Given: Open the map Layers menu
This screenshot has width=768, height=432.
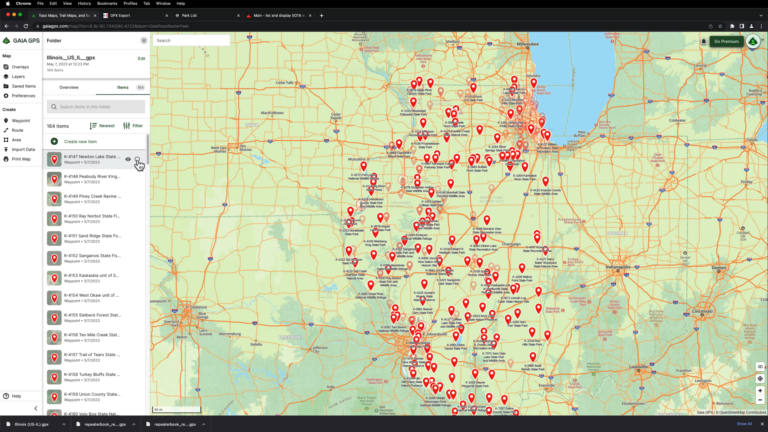Looking at the screenshot, I should click(x=16, y=76).
